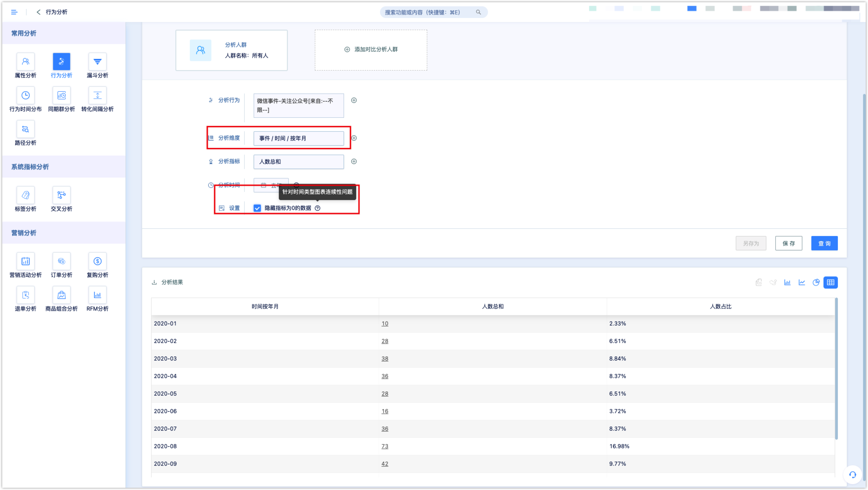Viewport: 868px width, 490px height.
Task: Open the 2020-09 people count link 42
Action: tap(385, 463)
